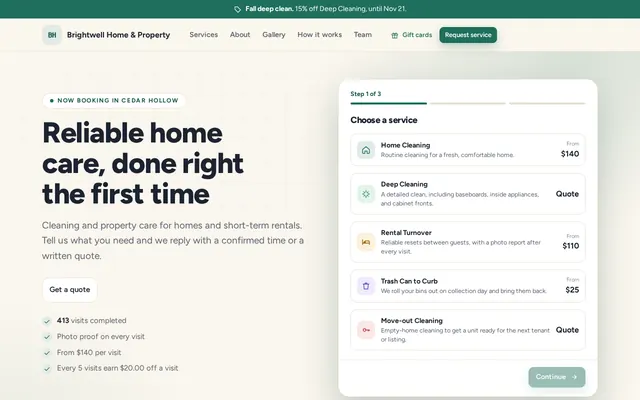Click the From $140 per visit text
The width and height of the screenshot is (640, 400).
[x=89, y=353]
